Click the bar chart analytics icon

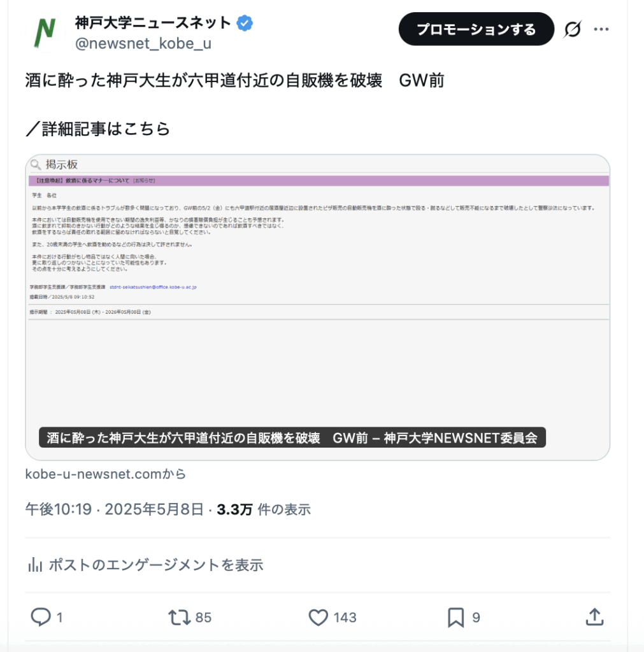[35, 565]
